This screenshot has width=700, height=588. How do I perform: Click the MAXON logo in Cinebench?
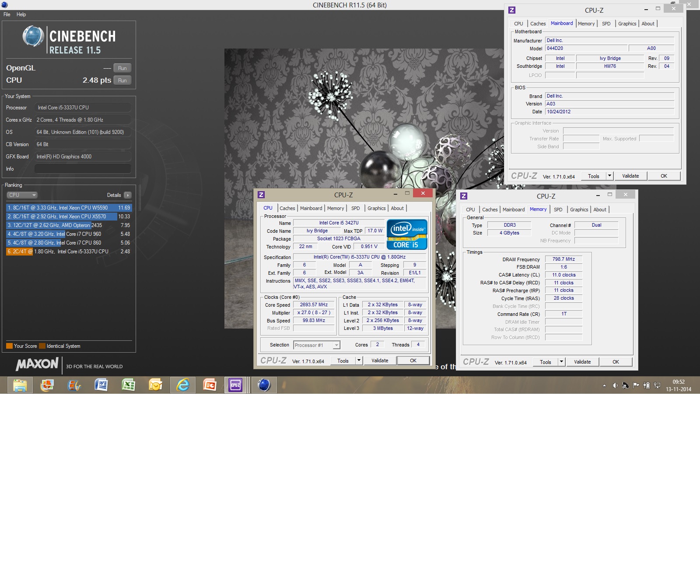pos(37,364)
